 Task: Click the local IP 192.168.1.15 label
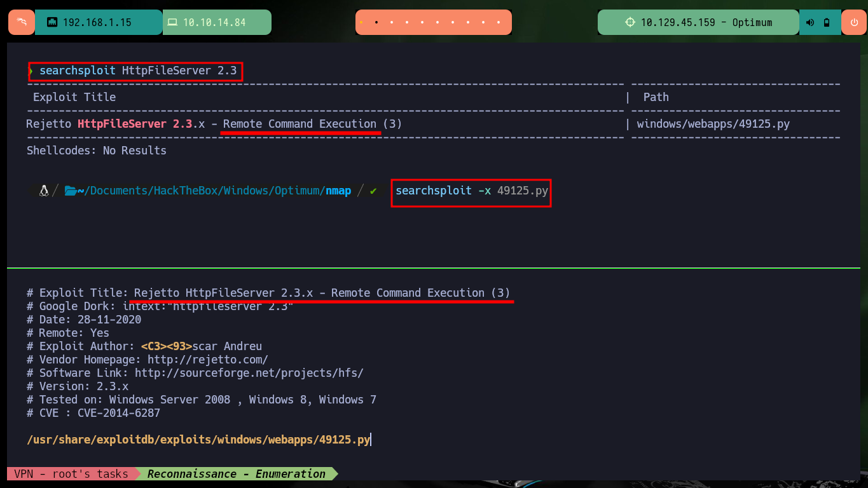[x=97, y=22]
